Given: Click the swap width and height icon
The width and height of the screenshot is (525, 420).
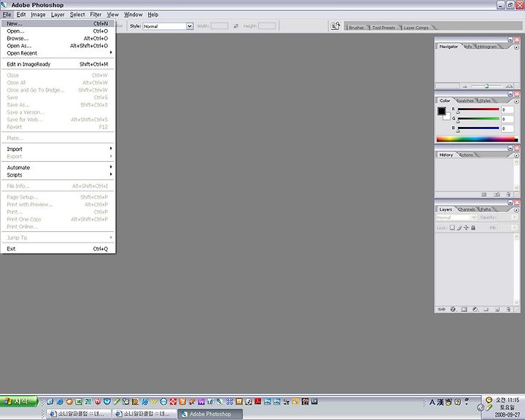Looking at the screenshot, I should coord(236,26).
